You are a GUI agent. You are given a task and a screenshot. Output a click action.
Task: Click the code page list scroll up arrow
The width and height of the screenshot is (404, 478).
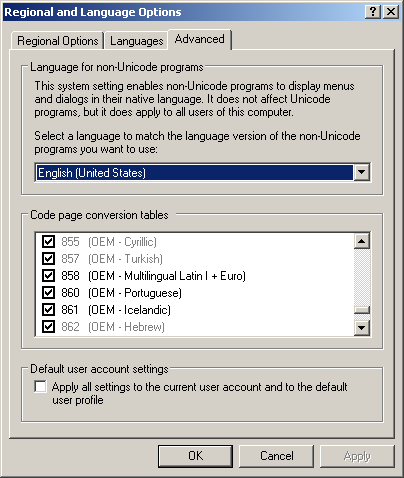pyautogui.click(x=362, y=241)
